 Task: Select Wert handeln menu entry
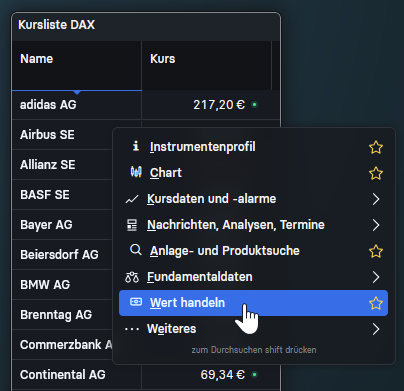(x=253, y=303)
